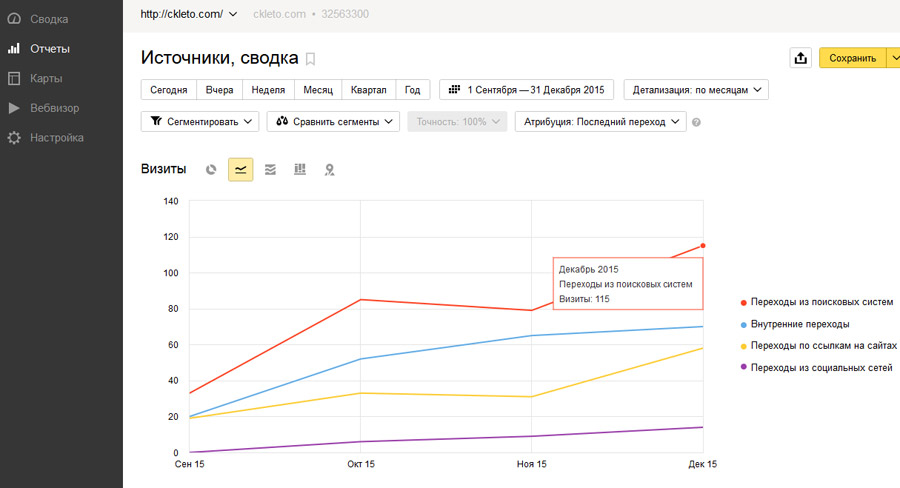The height and width of the screenshot is (488, 900).
Task: Toggle the Внутренние переходы legend series
Action: point(799,324)
